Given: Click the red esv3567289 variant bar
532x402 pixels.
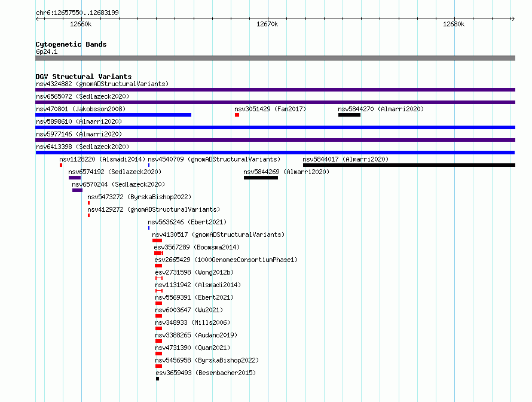Looking at the screenshot, I should point(158,253).
